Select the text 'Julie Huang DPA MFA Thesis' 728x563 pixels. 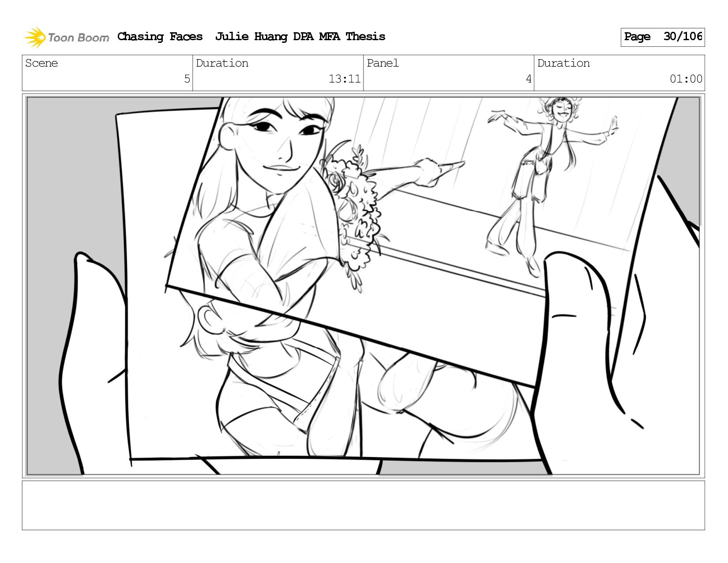[x=300, y=37]
